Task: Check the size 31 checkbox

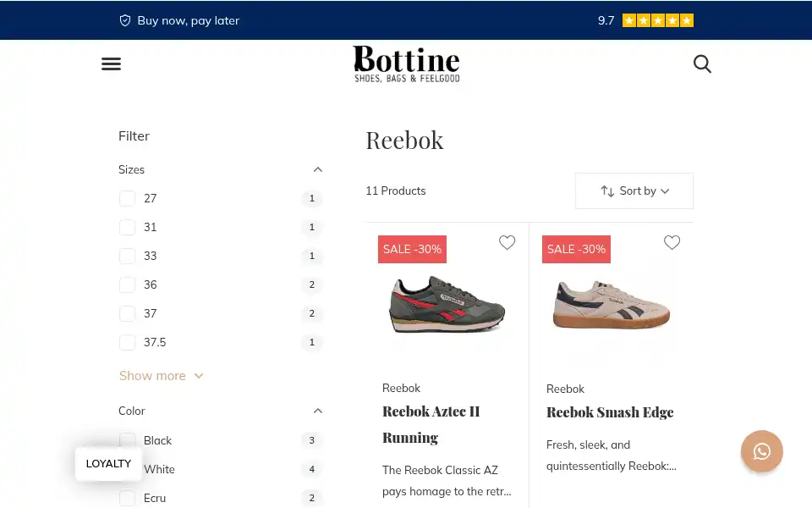Action: [128, 227]
